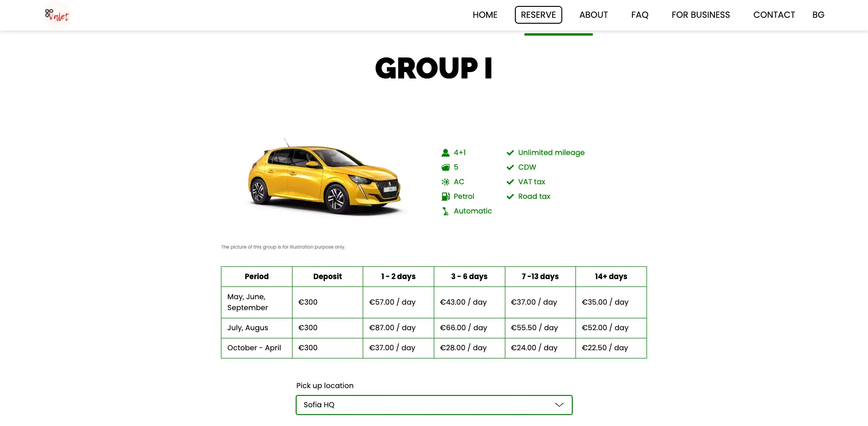Click the 3 - 6 days column header
This screenshot has width=868, height=426.
pyautogui.click(x=469, y=276)
